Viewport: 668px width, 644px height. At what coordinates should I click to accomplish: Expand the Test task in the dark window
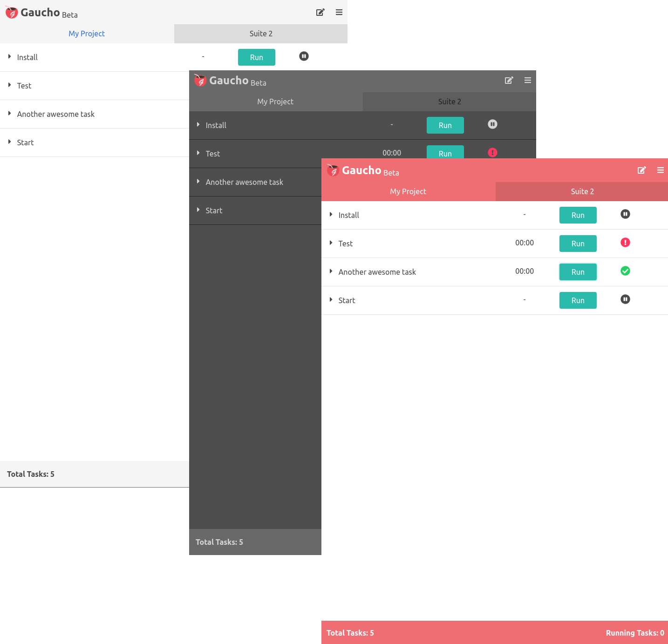(198, 153)
